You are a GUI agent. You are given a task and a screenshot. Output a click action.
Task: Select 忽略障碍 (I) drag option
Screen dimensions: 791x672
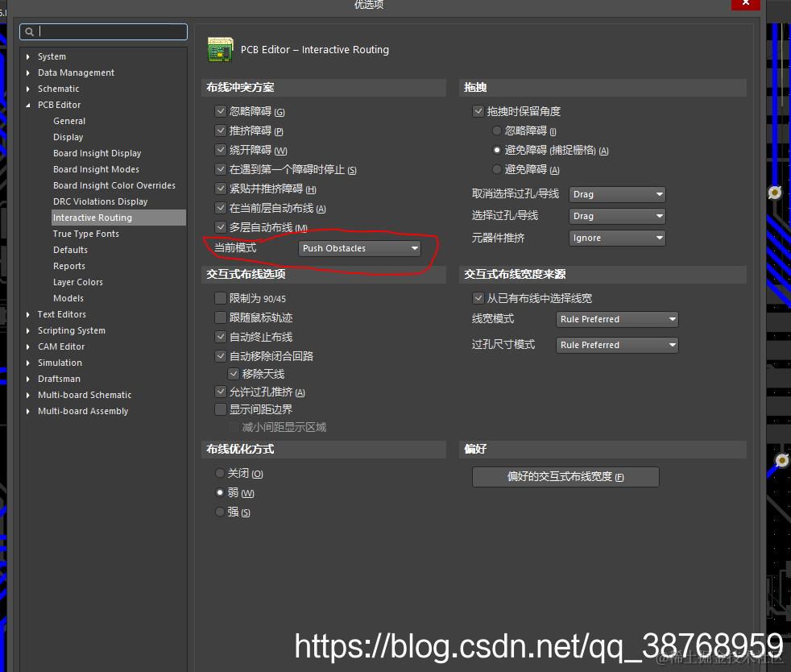click(497, 131)
